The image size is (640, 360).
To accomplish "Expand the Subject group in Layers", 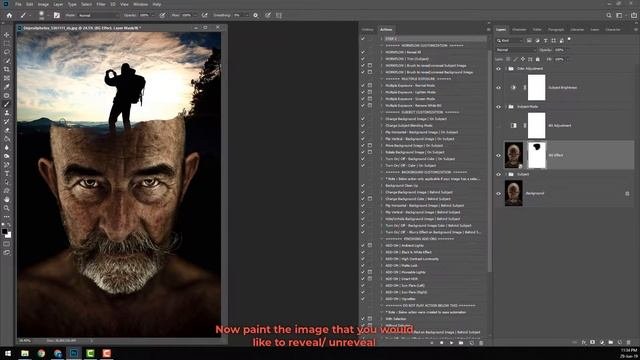I will coord(506,174).
